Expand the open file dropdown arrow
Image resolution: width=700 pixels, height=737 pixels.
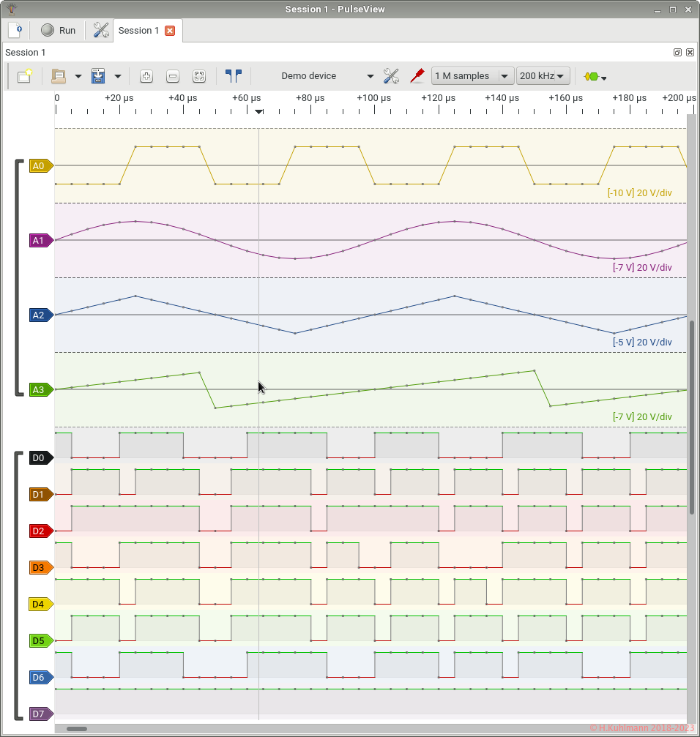tap(78, 76)
